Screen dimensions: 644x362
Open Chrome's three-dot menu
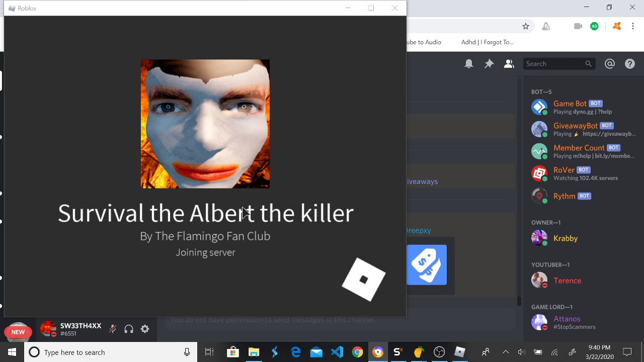tap(633, 26)
